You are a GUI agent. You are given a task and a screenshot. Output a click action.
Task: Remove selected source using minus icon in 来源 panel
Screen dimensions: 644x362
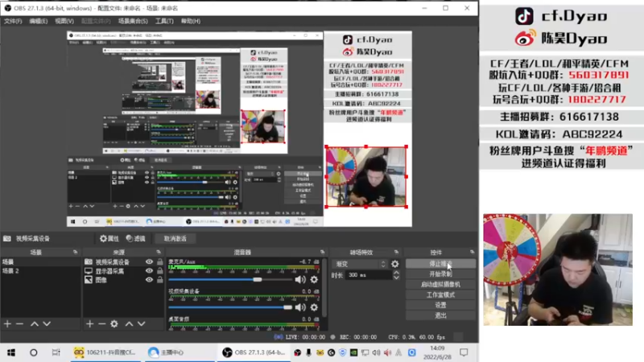[x=101, y=324]
